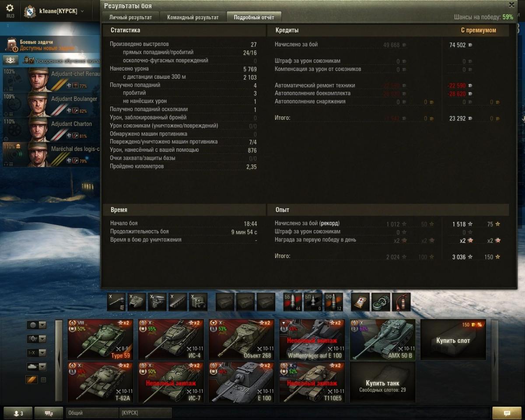Expand the nation filter dropdown
Viewport: 525px width, 420px height.
point(37,325)
